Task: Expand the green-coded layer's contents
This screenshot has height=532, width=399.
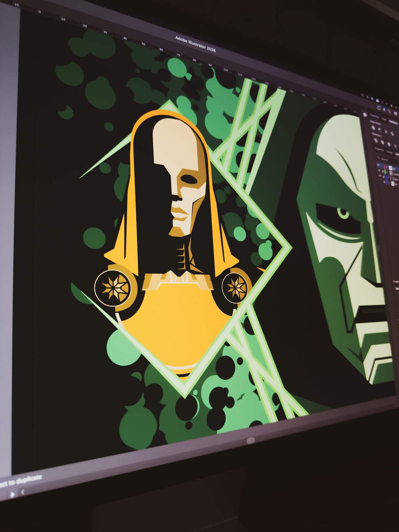Action: click(387, 172)
